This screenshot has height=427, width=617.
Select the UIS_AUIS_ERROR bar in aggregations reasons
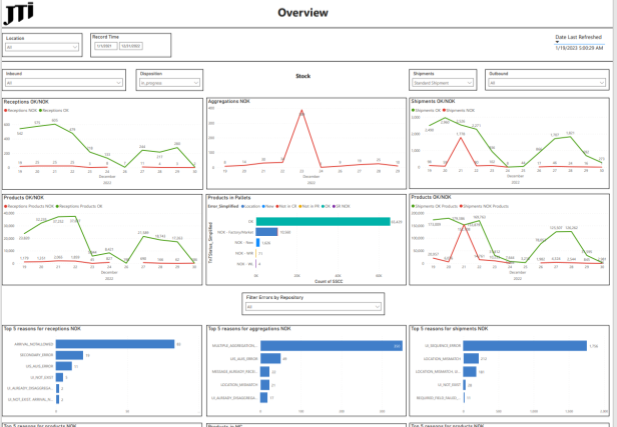[x=270, y=359]
